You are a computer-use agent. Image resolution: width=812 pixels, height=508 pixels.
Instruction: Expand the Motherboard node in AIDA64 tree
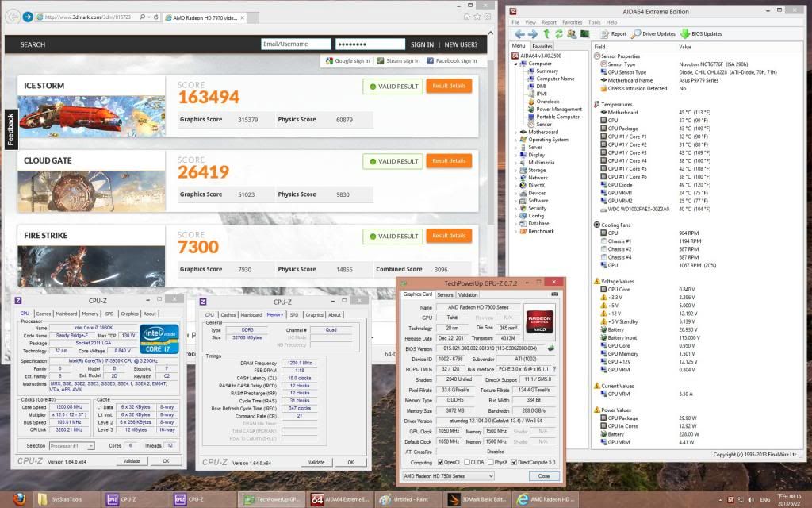point(515,133)
